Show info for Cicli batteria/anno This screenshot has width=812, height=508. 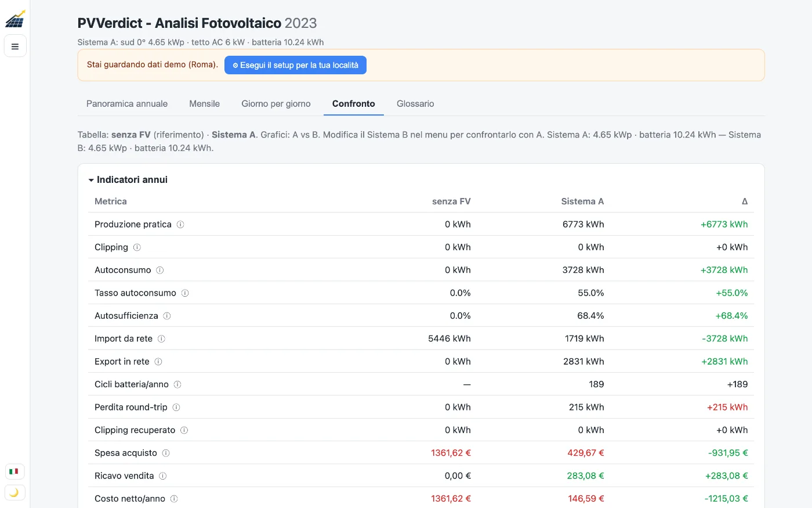pyautogui.click(x=177, y=384)
